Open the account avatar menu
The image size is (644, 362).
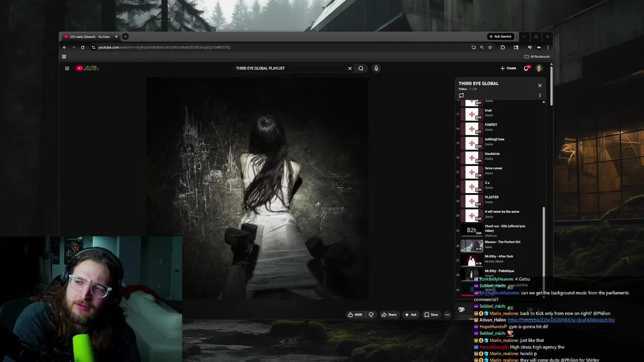pos(539,68)
